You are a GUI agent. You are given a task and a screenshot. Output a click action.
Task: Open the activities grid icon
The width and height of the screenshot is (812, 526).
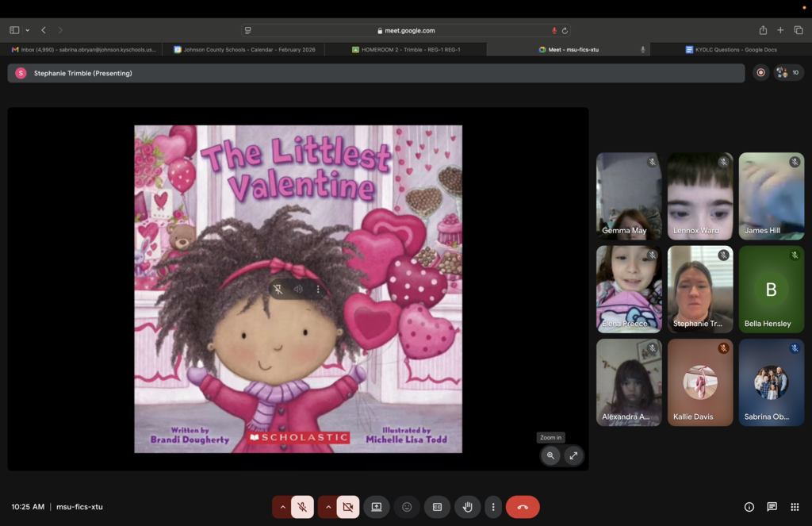[795, 507]
